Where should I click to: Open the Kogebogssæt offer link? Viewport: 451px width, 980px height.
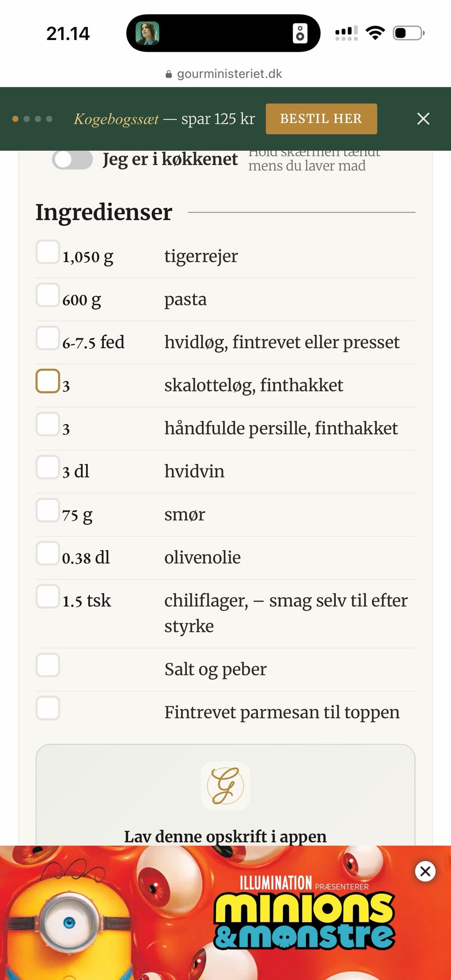point(164,119)
